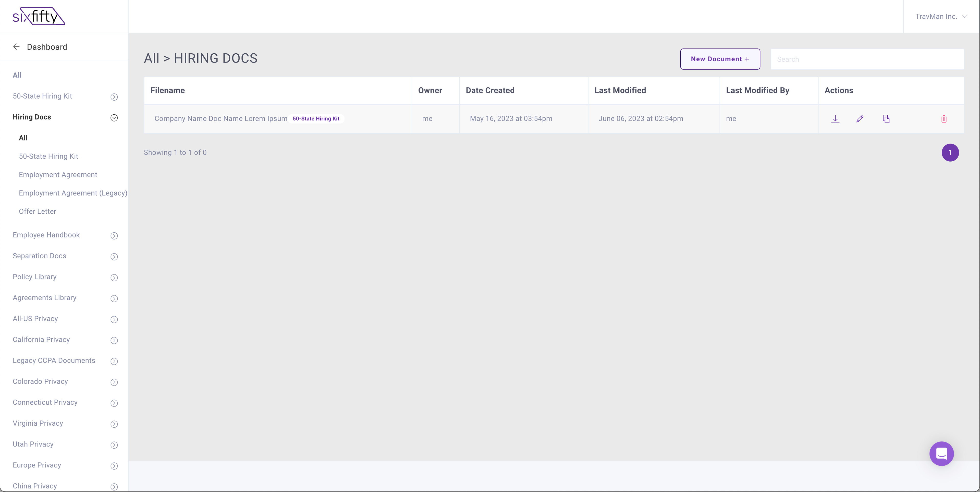Screen dimensions: 980x492
Task: Click the pencil edit icon
Action: coord(860,119)
